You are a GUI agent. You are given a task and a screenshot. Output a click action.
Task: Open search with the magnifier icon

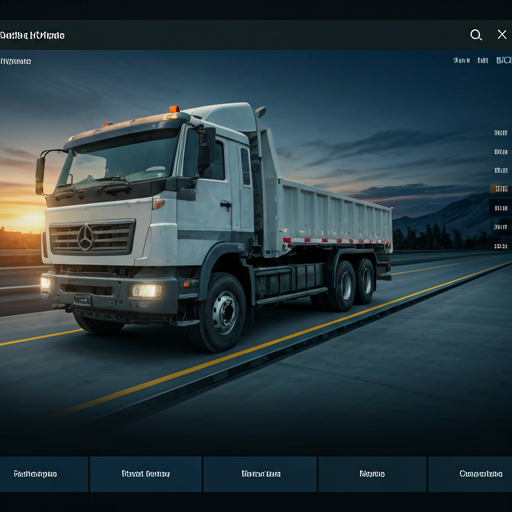click(x=476, y=35)
